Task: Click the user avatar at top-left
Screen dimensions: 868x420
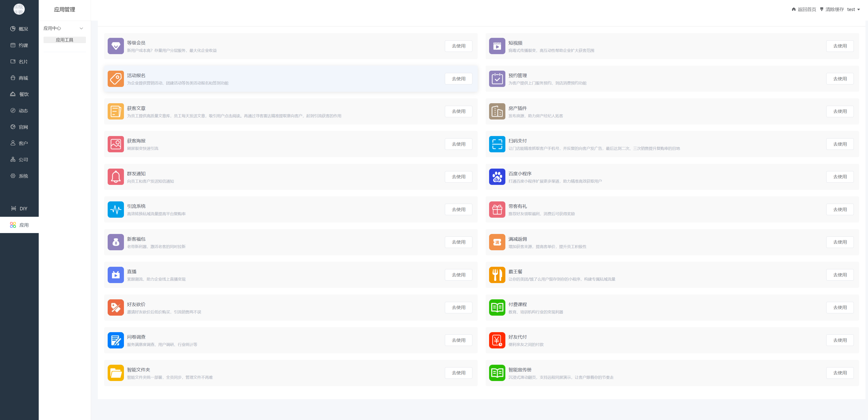Action: pyautogui.click(x=19, y=9)
